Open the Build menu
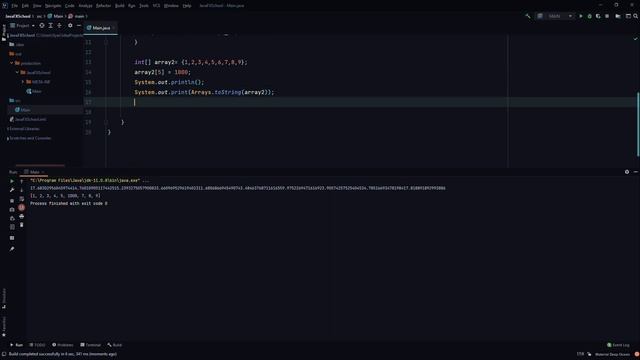 pyautogui.click(x=120, y=6)
